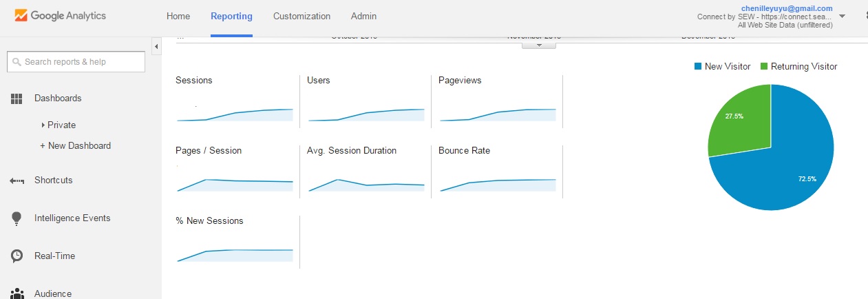
Task: Click the Audience people icon
Action: coord(17,293)
